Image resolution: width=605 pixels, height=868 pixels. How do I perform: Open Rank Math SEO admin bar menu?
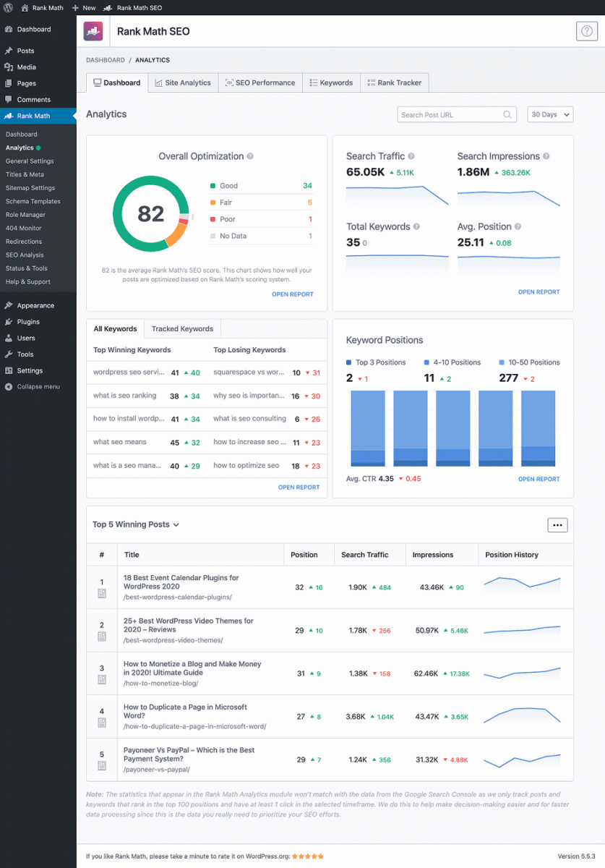133,7
